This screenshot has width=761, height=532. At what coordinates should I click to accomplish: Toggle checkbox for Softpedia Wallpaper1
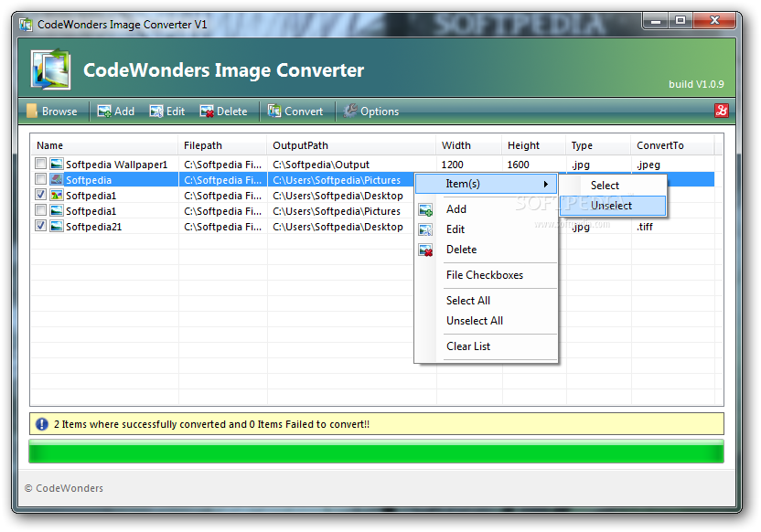click(41, 164)
